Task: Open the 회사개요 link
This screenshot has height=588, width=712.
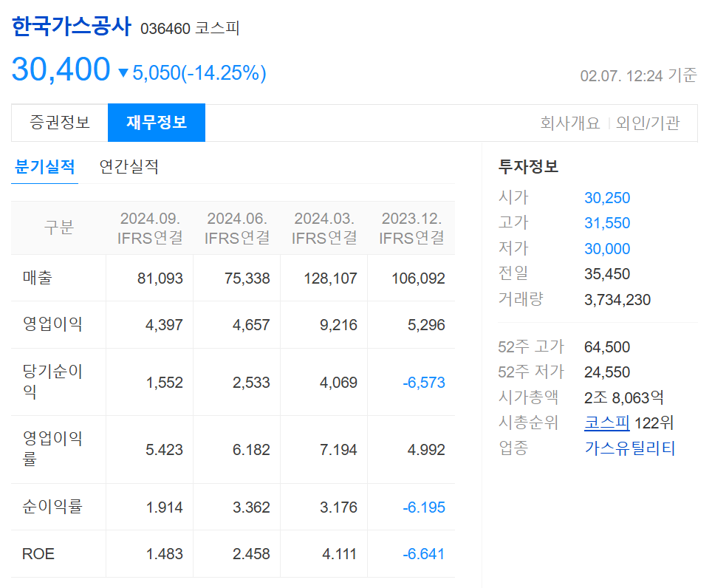Action: click(570, 123)
